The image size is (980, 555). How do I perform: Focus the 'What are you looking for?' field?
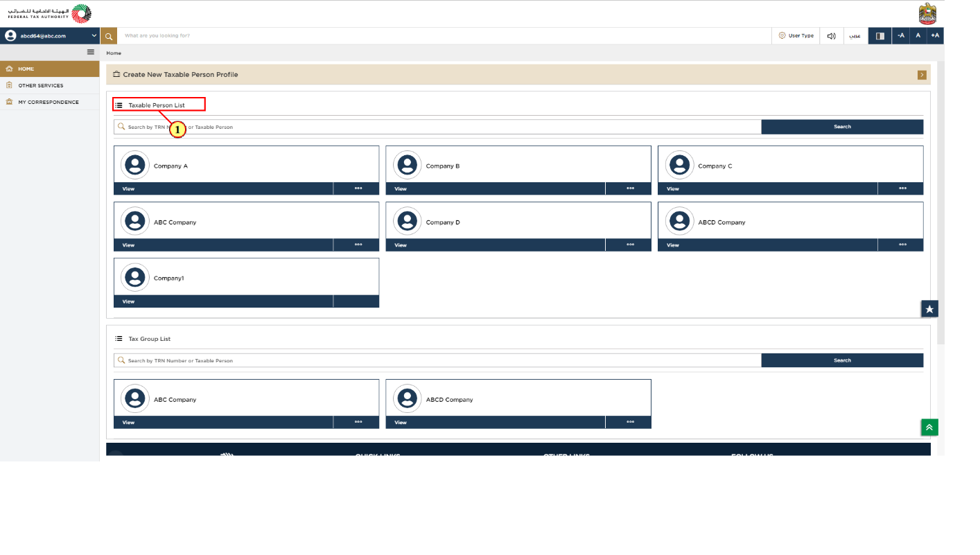pos(444,36)
